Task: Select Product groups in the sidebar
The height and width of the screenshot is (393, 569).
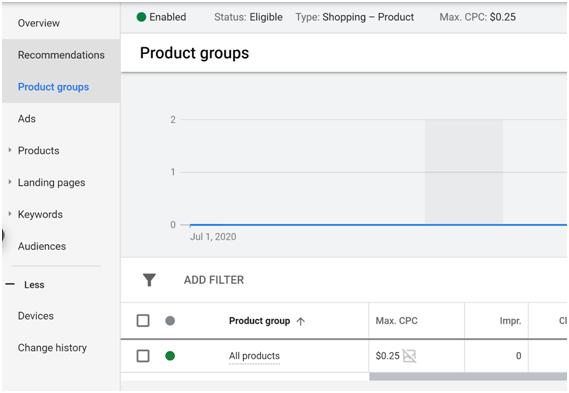Action: (x=53, y=87)
